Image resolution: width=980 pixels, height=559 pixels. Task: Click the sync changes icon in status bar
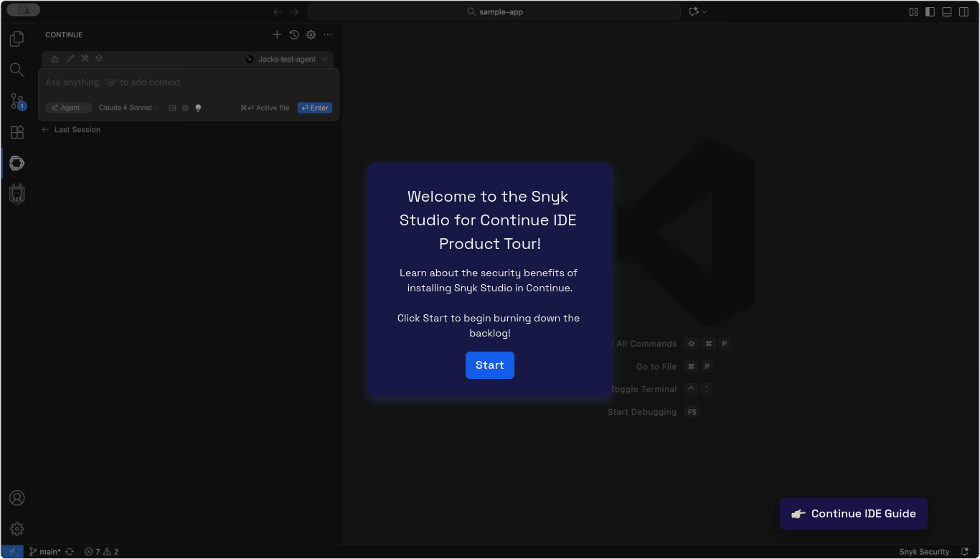point(70,552)
